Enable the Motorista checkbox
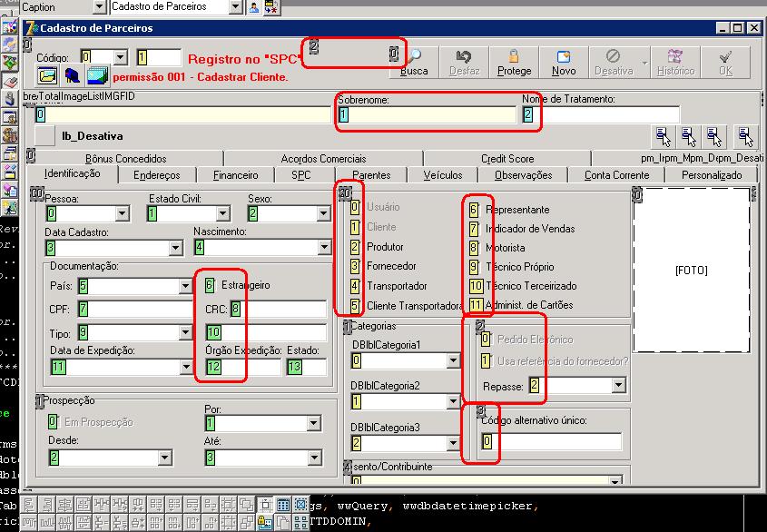The image size is (767, 532). click(x=474, y=248)
